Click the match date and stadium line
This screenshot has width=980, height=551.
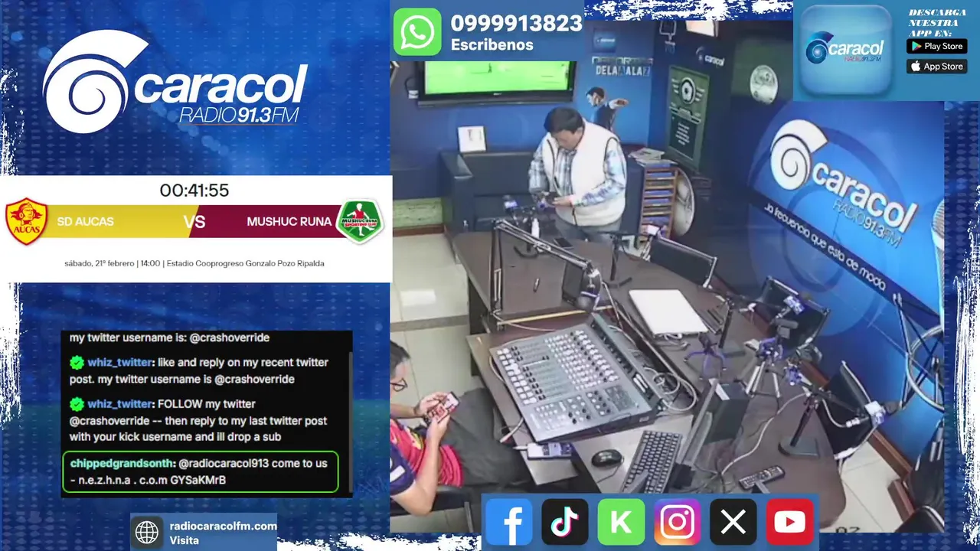tap(194, 263)
